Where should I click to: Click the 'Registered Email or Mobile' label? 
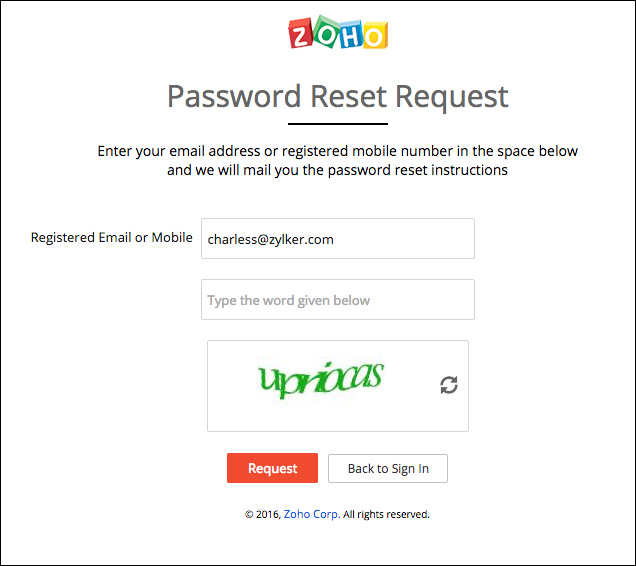tap(112, 238)
